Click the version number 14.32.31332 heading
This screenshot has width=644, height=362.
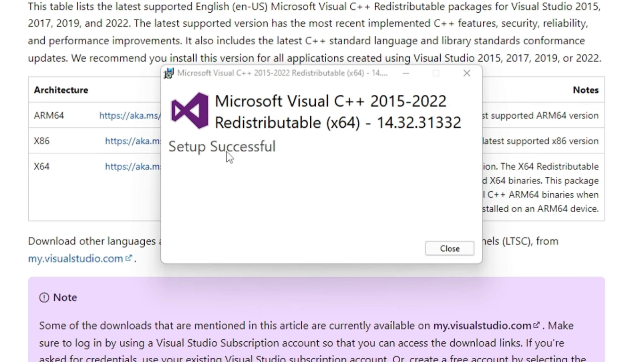click(419, 123)
